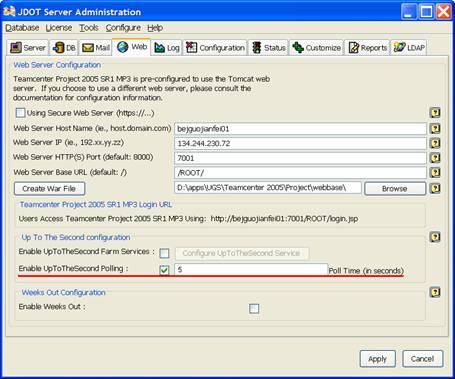Click the Configure UpToTheSecond Service button
The image size is (455, 379).
click(242, 253)
